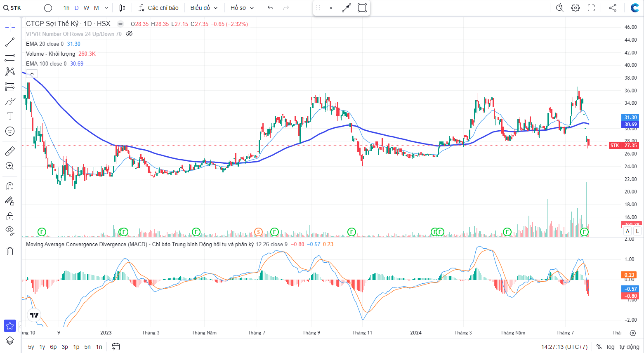Viewport: 644px width, 353px height.
Task: Open the forecasting and measurement tools
Action: 10,87
